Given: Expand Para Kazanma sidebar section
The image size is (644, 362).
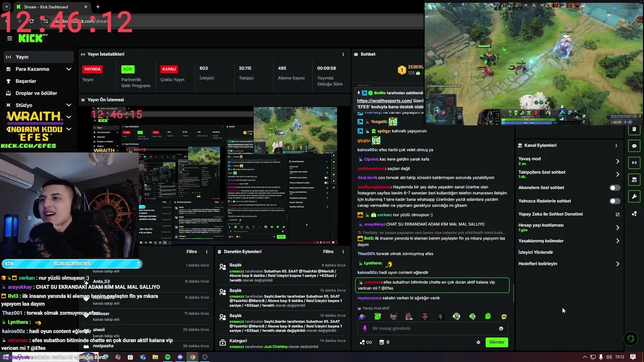Looking at the screenshot, I should pos(68,69).
